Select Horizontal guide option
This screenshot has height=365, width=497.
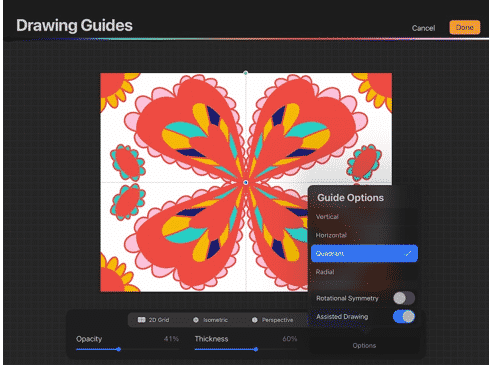[x=364, y=235]
